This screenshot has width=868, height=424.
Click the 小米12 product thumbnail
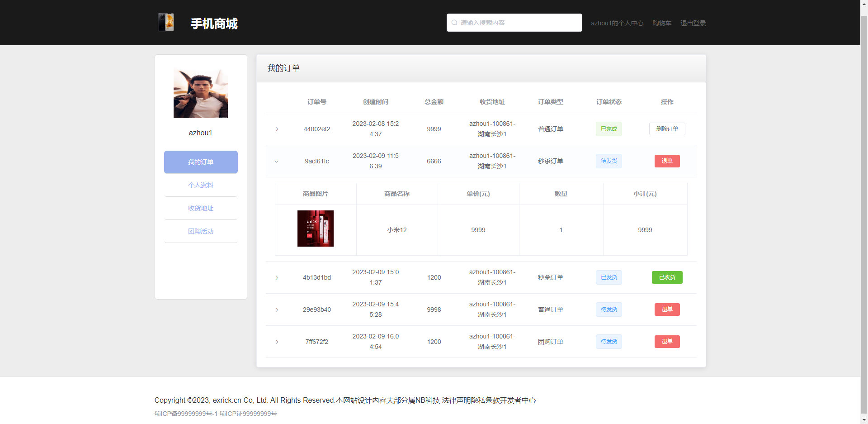pyautogui.click(x=315, y=229)
